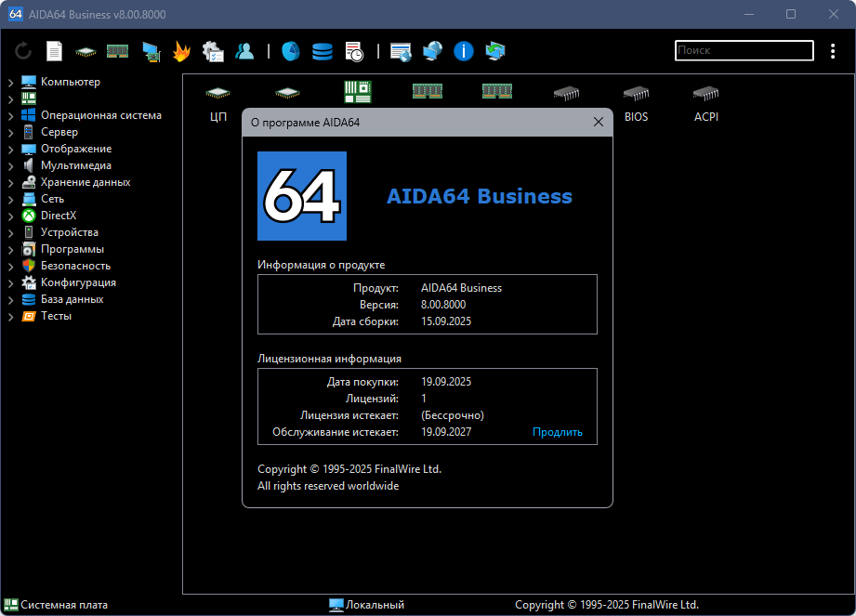856x616 pixels.
Task: Click the memory module icon in toolbar
Action: click(117, 51)
